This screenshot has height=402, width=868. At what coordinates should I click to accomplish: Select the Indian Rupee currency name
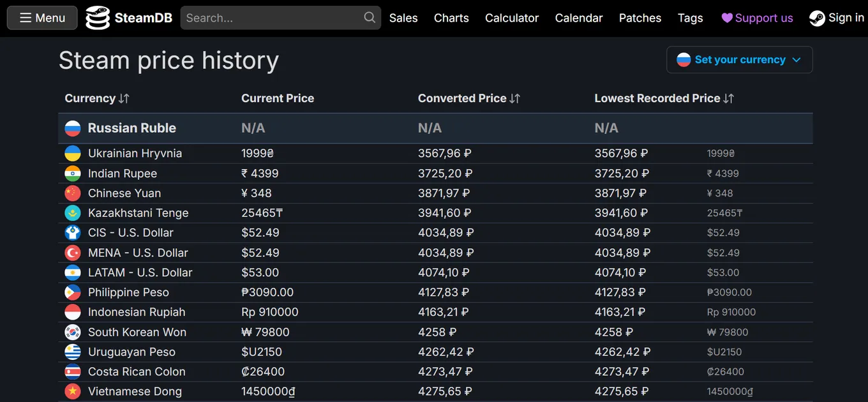(x=123, y=173)
